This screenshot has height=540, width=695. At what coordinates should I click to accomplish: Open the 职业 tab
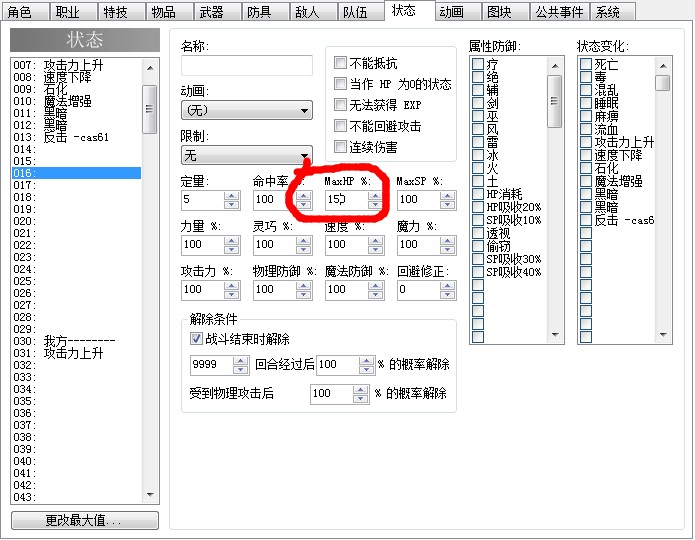click(73, 12)
